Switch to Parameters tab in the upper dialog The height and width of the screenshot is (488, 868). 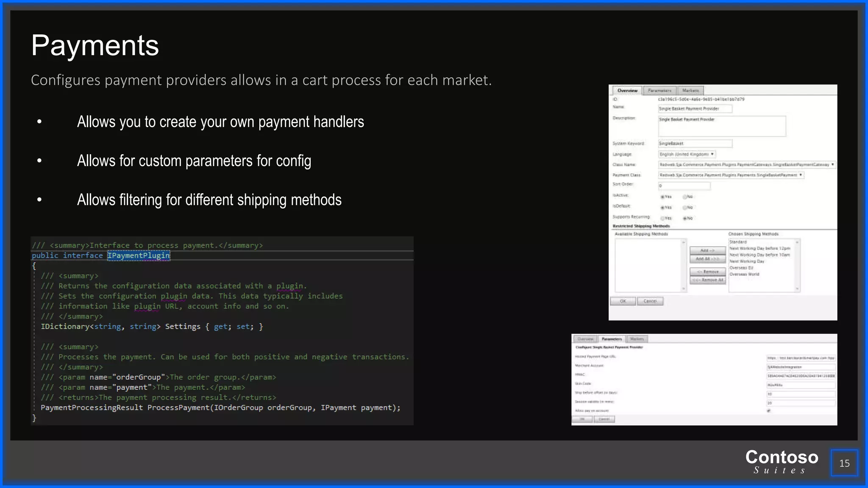(659, 91)
